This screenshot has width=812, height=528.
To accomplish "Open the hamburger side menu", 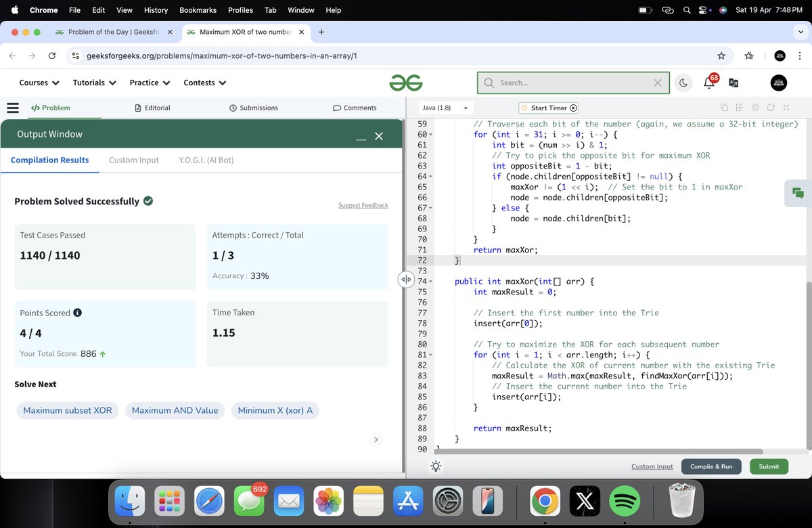I will (12, 108).
